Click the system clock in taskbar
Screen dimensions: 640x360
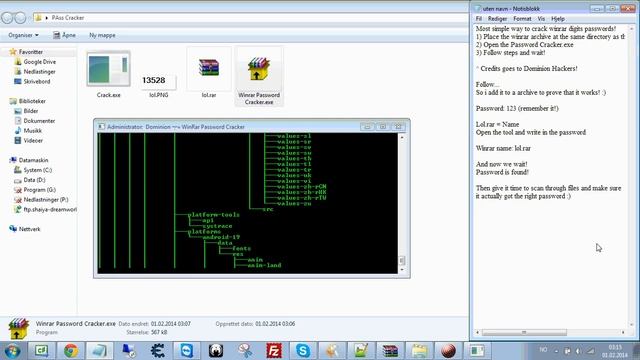(615, 351)
